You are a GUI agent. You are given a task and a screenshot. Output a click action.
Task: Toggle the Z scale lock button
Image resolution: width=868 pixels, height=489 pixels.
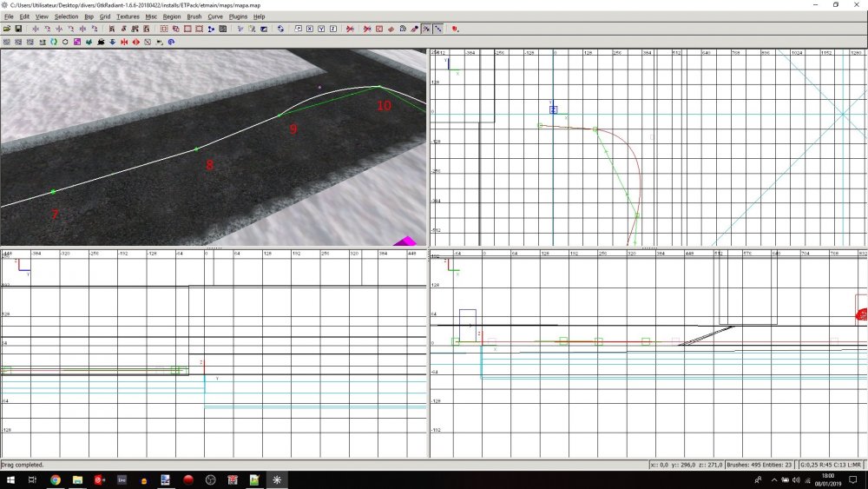332,29
